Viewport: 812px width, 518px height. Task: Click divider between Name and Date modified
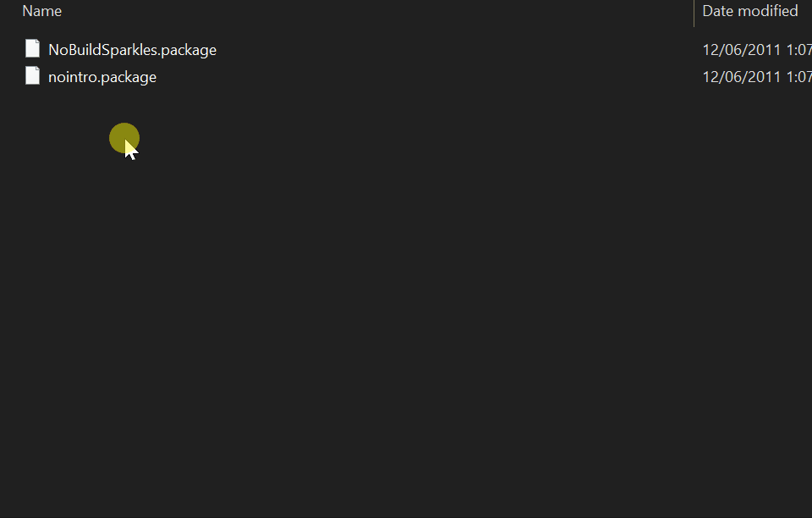click(x=694, y=12)
